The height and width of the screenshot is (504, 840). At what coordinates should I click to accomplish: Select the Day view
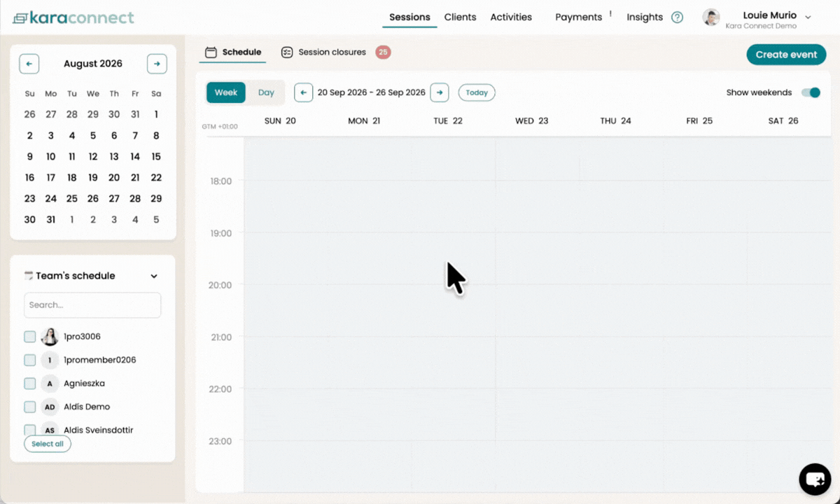click(x=266, y=92)
